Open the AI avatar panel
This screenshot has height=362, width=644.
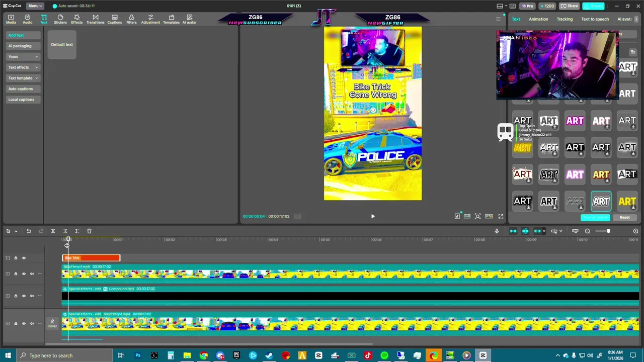[x=189, y=19]
